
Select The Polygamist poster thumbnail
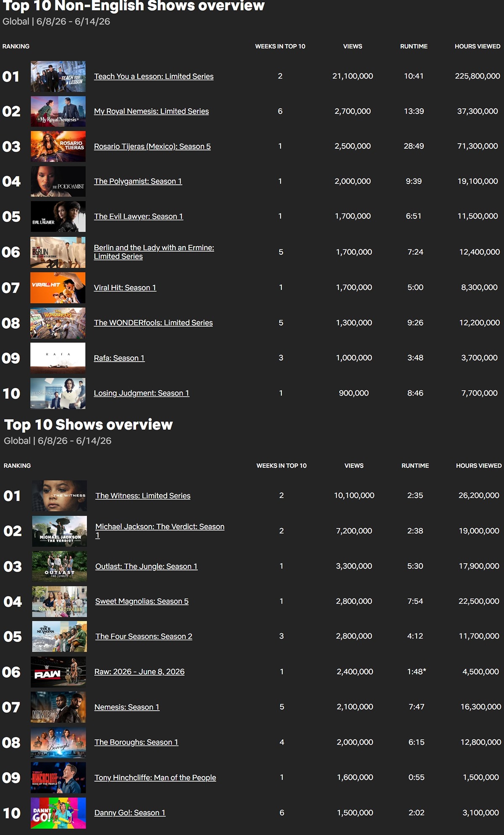58,181
